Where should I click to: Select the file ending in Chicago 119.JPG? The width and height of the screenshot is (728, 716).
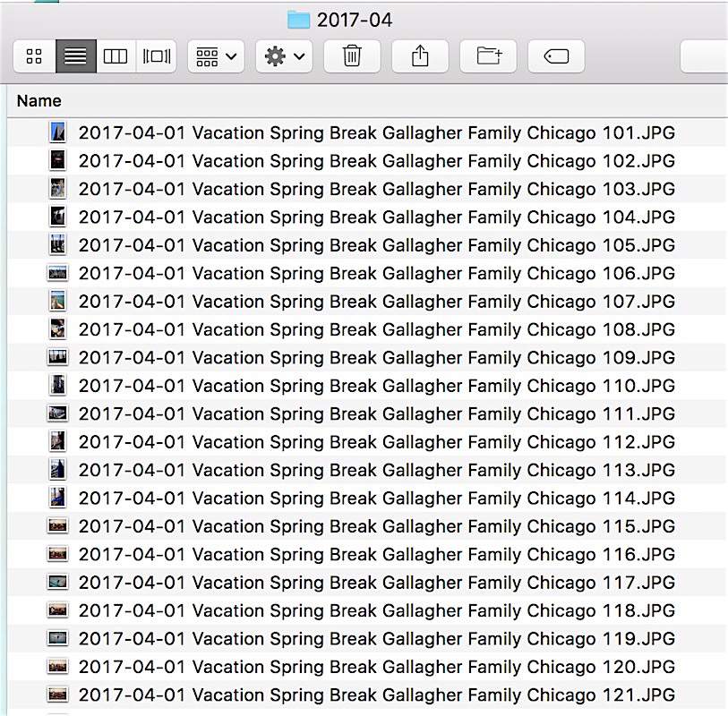(x=367, y=638)
